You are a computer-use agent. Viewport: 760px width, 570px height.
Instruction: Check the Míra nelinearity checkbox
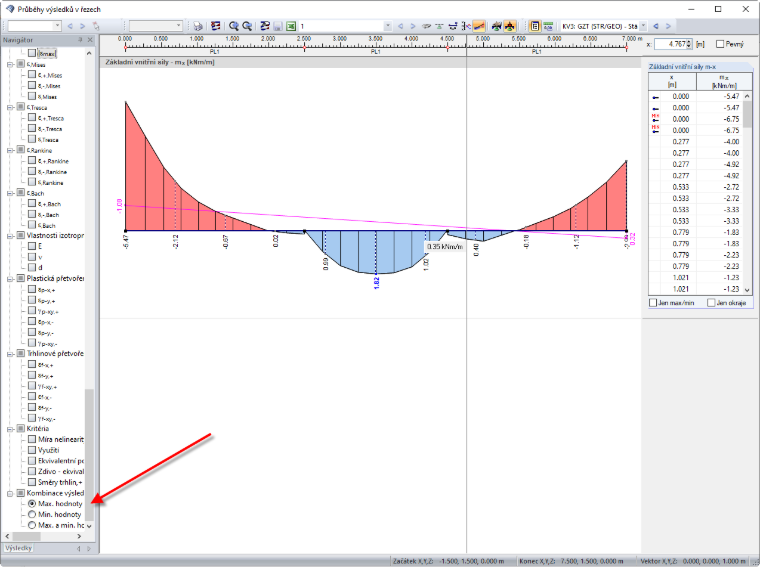pos(32,439)
